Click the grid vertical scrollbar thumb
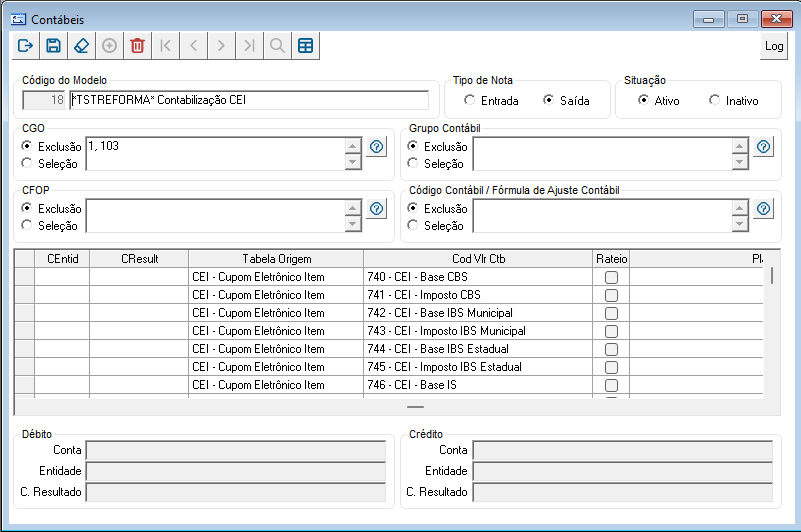The image size is (801, 532). coord(771,275)
